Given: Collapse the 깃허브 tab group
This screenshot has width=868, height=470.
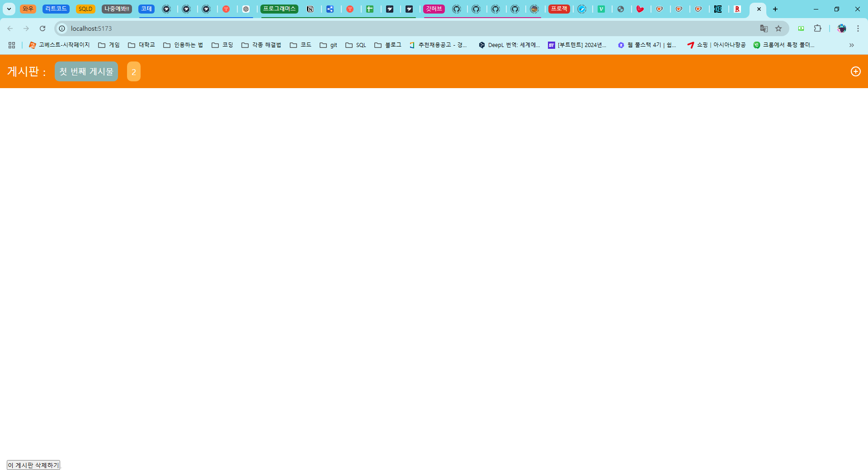Looking at the screenshot, I should pyautogui.click(x=434, y=9).
